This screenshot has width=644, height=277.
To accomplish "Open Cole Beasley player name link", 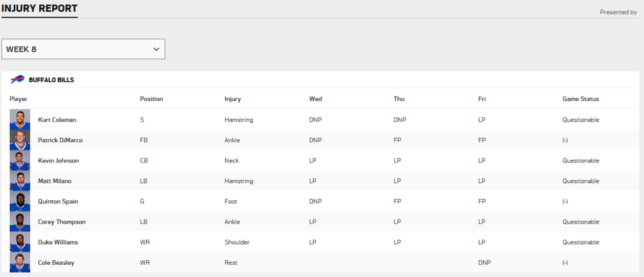I will (x=56, y=263).
